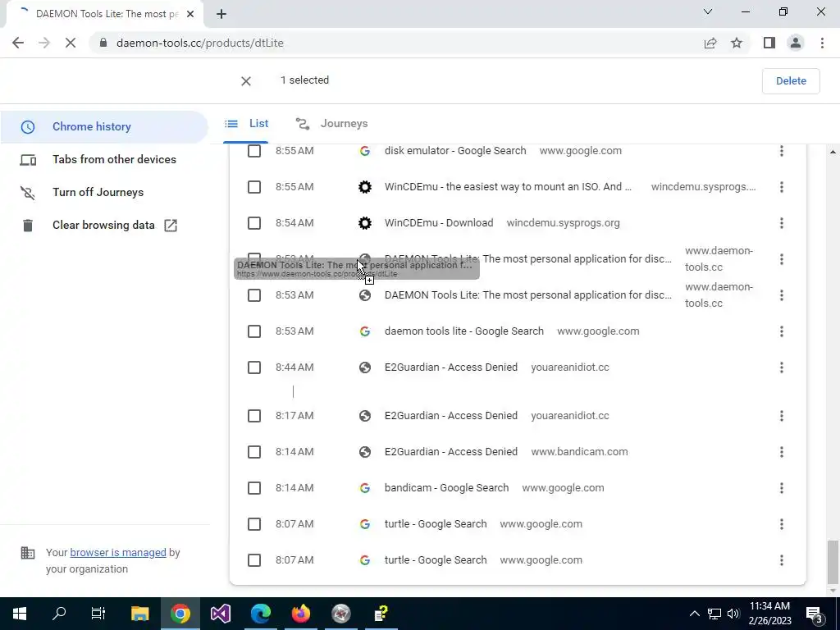Viewport: 840px width, 630px height.
Task: Check the E2Guardian bandicam.com entry
Action: (254, 452)
